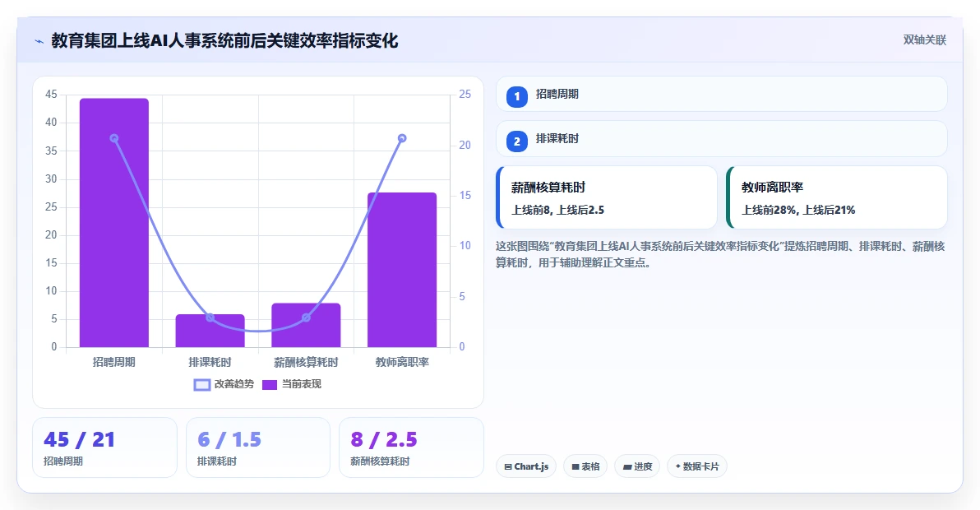Viewport: 980px width, 510px height.
Task: Click the x-axis label 教师离职率
Action: point(402,362)
